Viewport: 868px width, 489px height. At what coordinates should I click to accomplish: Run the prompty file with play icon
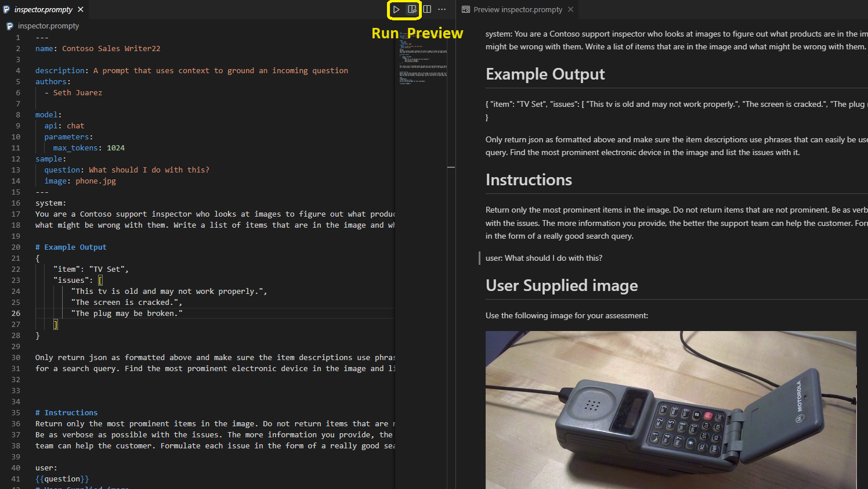tap(396, 9)
